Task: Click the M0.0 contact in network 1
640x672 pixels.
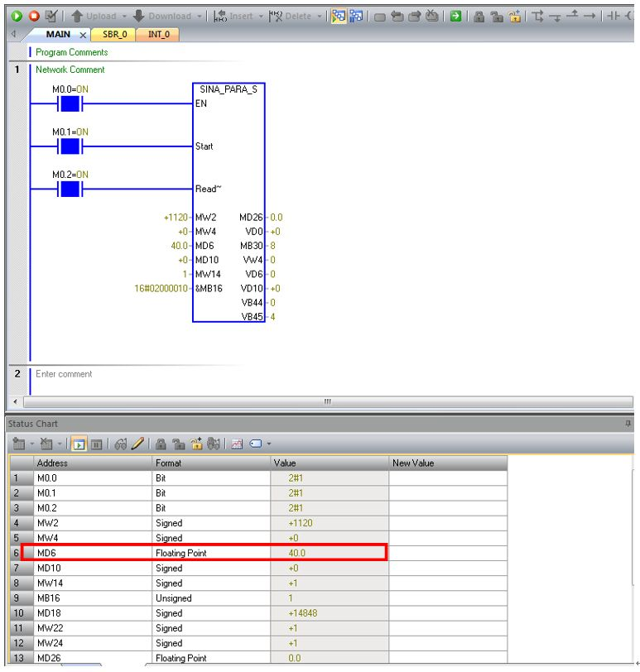Action: pos(70,103)
